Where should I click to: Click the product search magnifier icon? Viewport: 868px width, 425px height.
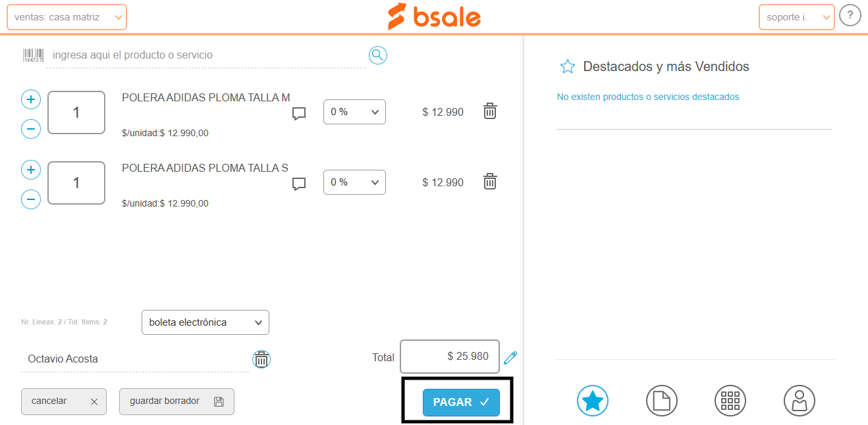(378, 55)
